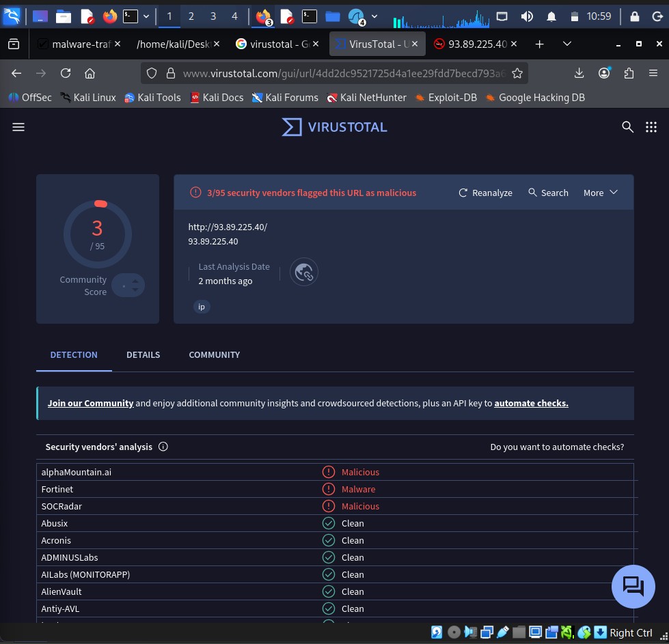Downvote the community score arrow
The height and width of the screenshot is (644, 669).
point(135,290)
